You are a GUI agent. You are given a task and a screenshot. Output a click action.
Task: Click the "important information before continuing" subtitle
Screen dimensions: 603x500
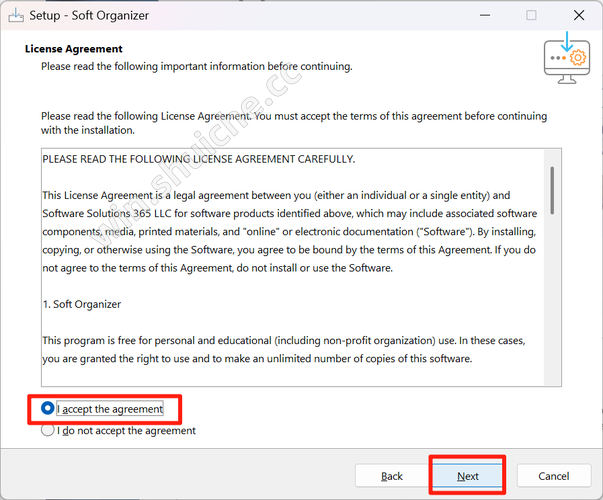point(196,66)
